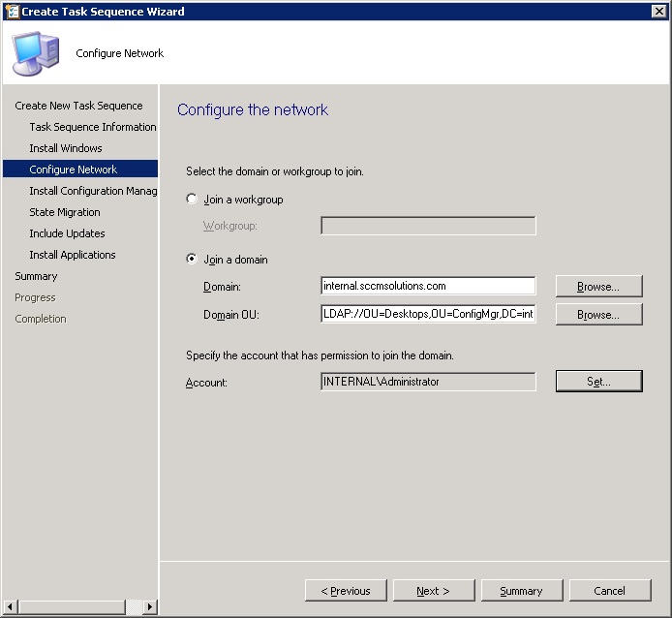Browse for the Domain OU
This screenshot has height=618, width=672.
(x=598, y=315)
